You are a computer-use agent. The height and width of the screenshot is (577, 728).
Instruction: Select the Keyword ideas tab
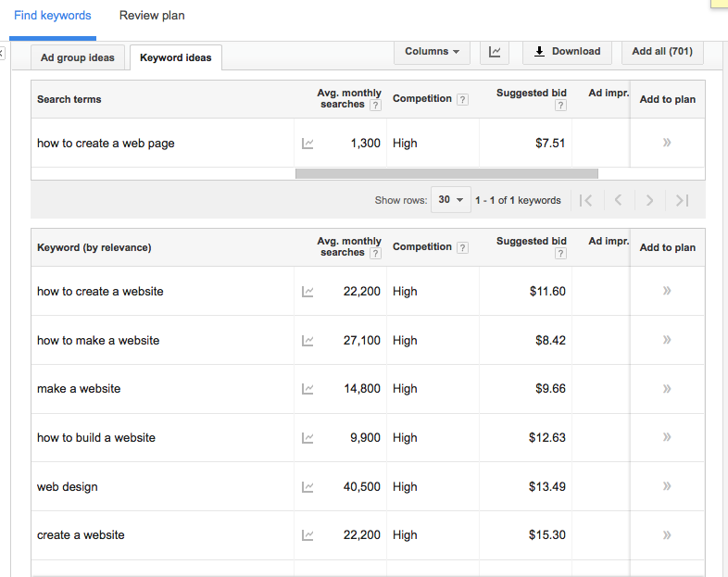click(x=175, y=57)
